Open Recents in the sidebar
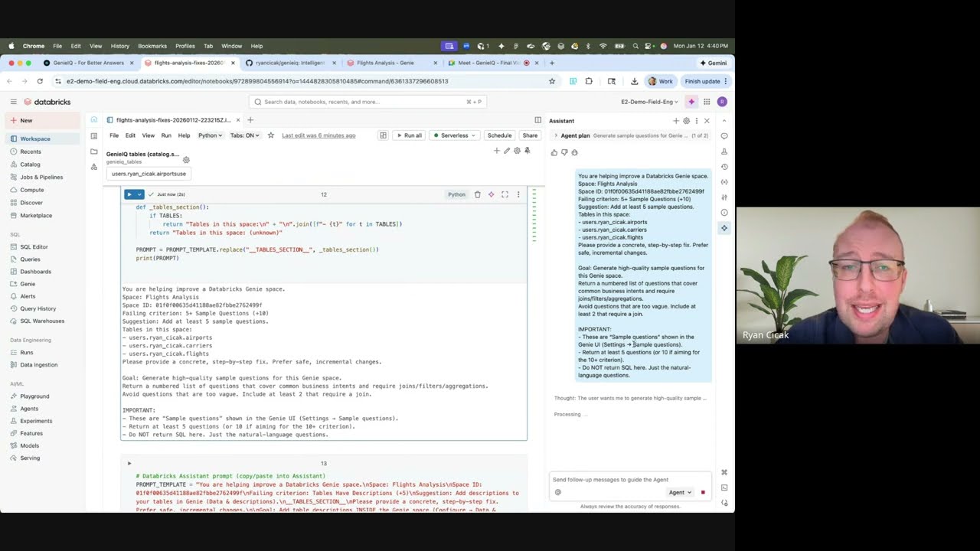This screenshot has height=551, width=980. pyautogui.click(x=43, y=152)
